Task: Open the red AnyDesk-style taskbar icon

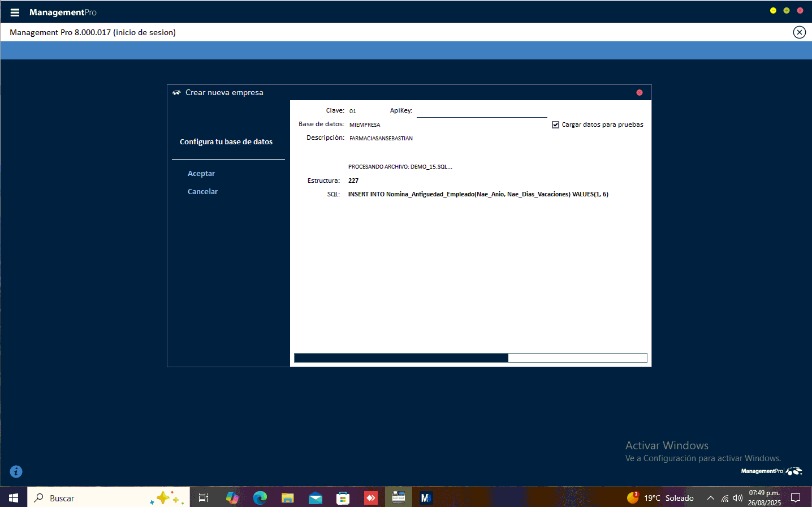Action: [371, 498]
